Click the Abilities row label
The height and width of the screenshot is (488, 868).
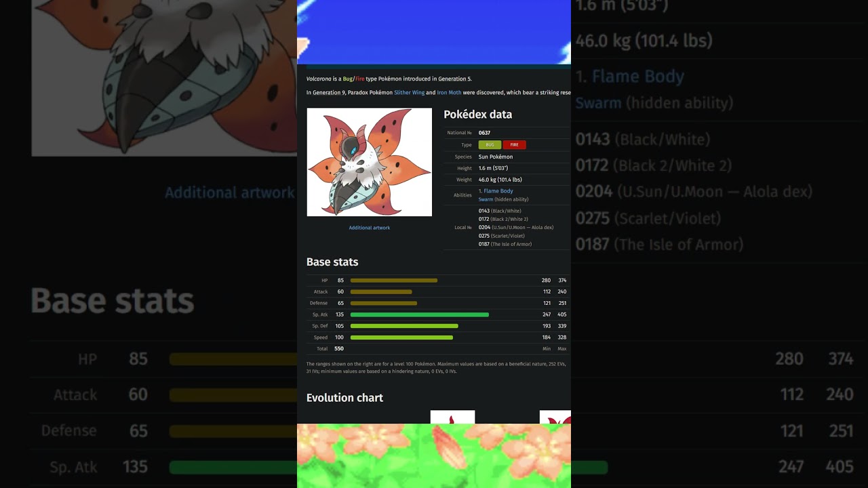(x=462, y=195)
